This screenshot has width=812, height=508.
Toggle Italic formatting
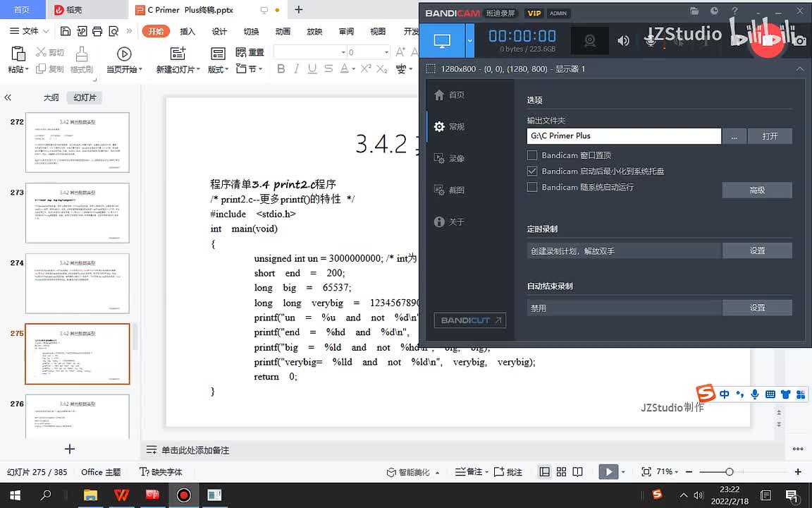(x=296, y=69)
